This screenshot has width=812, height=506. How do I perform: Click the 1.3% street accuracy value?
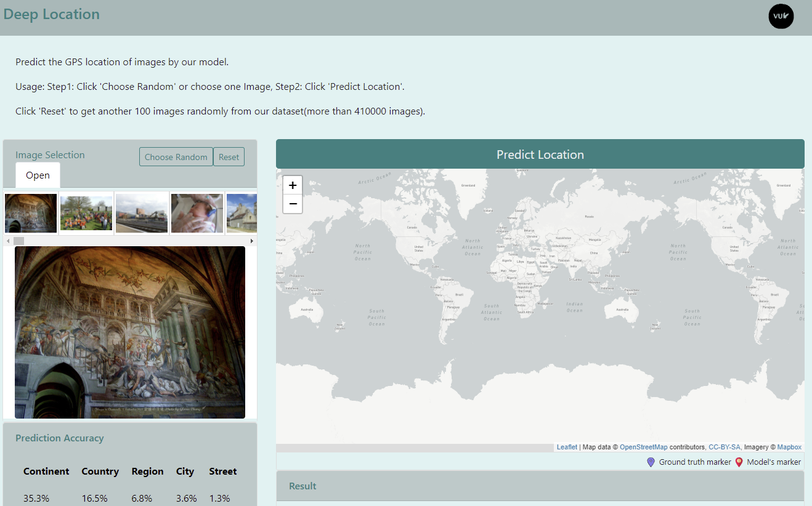pos(219,499)
